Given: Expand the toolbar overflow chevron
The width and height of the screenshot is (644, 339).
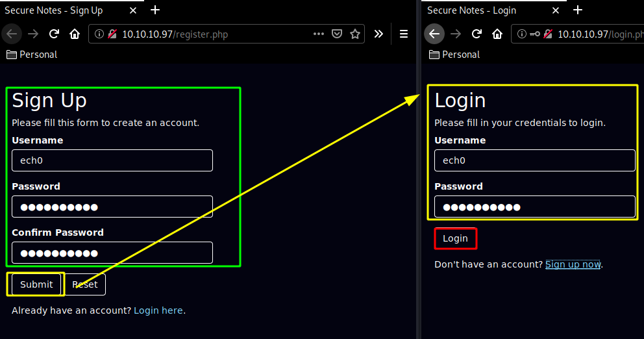Looking at the screenshot, I should tap(378, 34).
